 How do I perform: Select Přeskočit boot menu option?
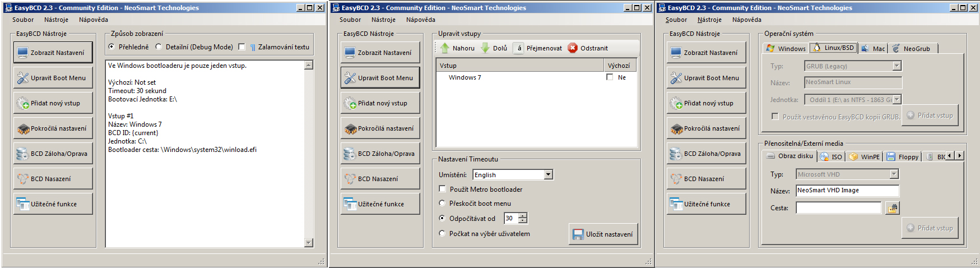[x=443, y=204]
